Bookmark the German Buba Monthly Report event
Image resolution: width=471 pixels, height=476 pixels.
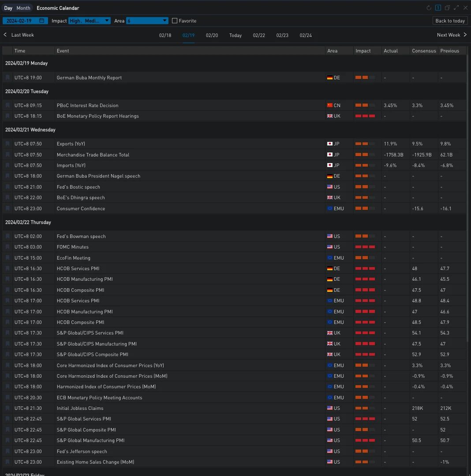pyautogui.click(x=7, y=78)
